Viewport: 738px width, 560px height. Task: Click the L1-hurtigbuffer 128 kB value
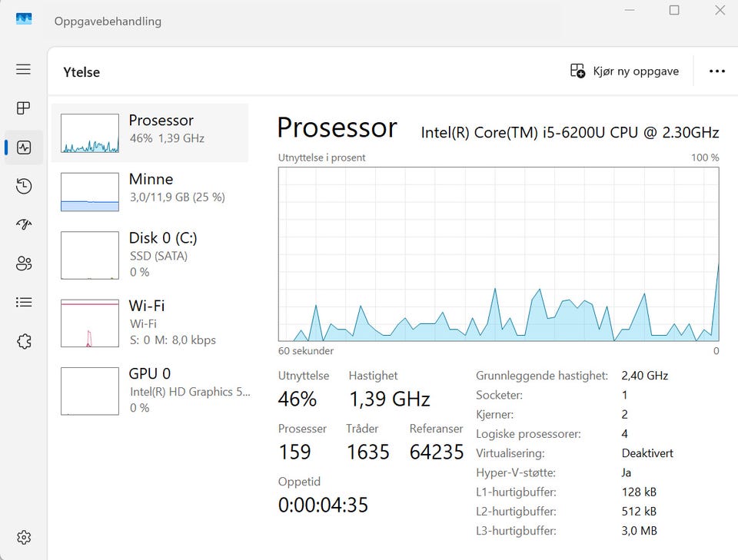pyautogui.click(x=639, y=492)
